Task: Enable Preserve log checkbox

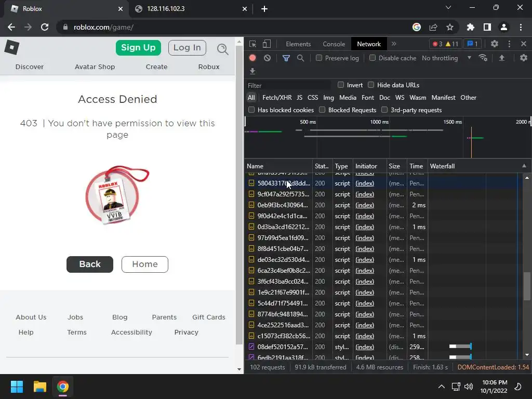Action: tap(319, 58)
